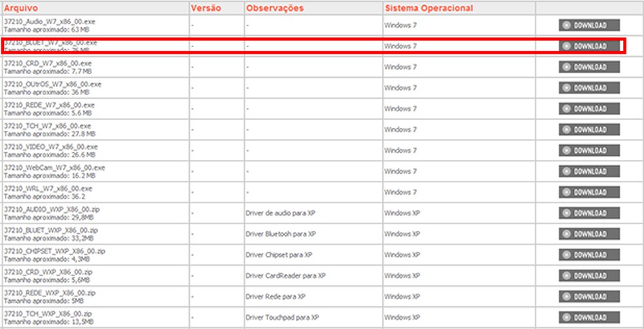Click the Sistema Operacional column header
644x329 pixels.
click(x=429, y=9)
